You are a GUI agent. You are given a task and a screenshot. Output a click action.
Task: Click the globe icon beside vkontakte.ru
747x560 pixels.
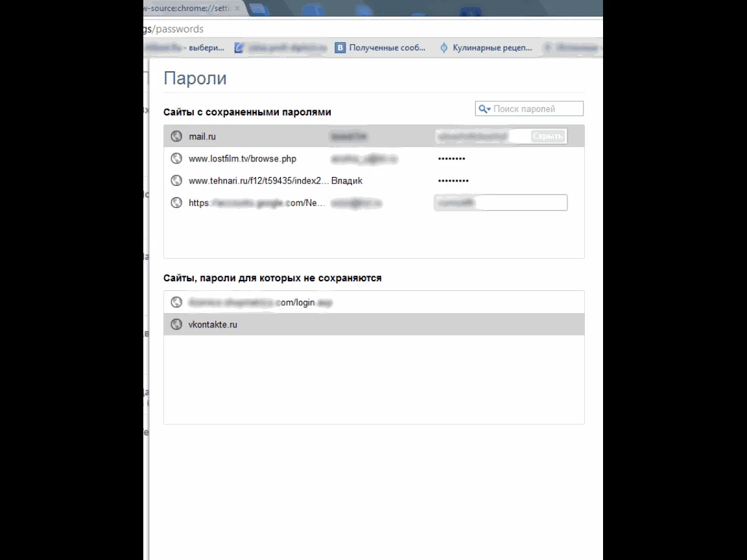176,324
